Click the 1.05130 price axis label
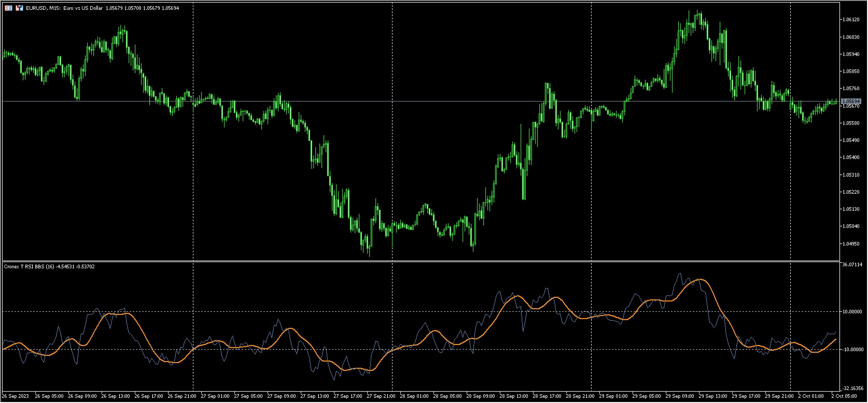This screenshot has height=403, width=868. pyautogui.click(x=851, y=209)
